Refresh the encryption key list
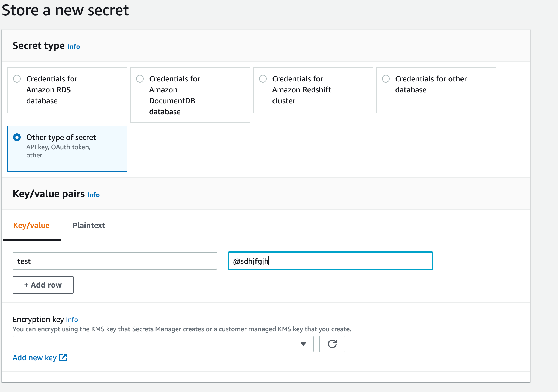This screenshot has width=558, height=392. click(332, 344)
